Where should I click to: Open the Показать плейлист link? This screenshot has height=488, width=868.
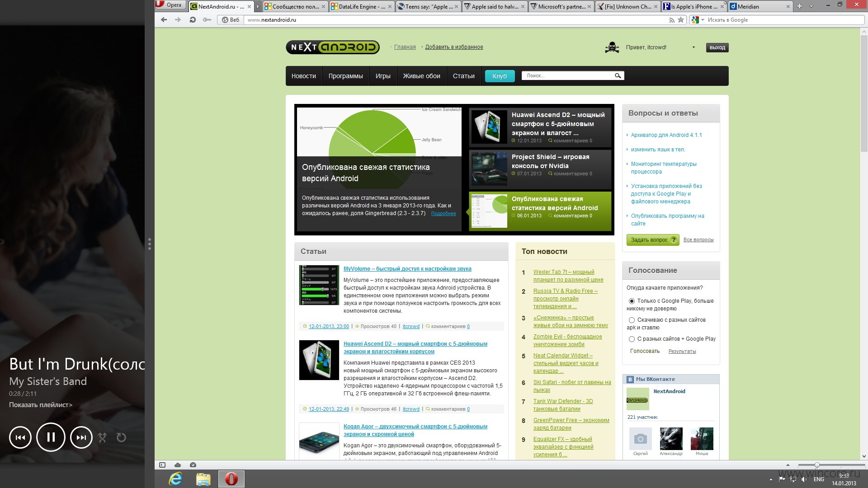click(x=41, y=405)
